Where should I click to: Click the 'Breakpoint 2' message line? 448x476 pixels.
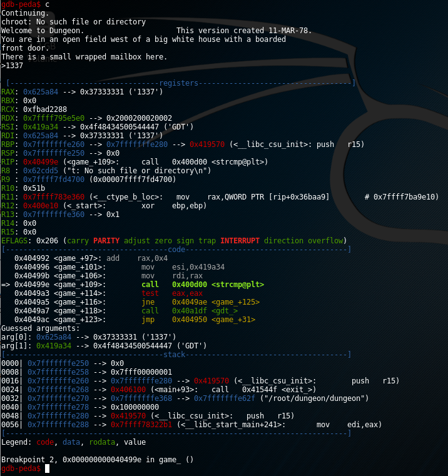pos(97,460)
